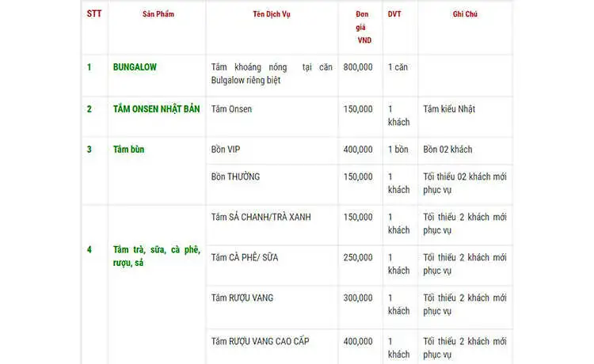Click the BUNGALOW product name

click(135, 67)
